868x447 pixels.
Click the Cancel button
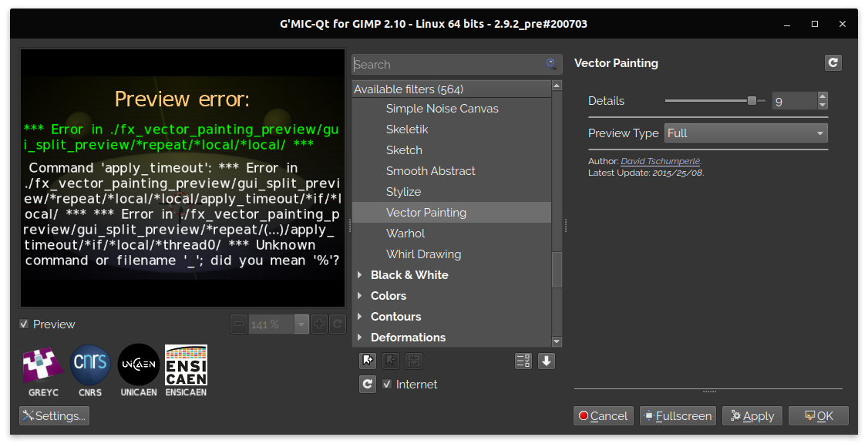tap(604, 416)
